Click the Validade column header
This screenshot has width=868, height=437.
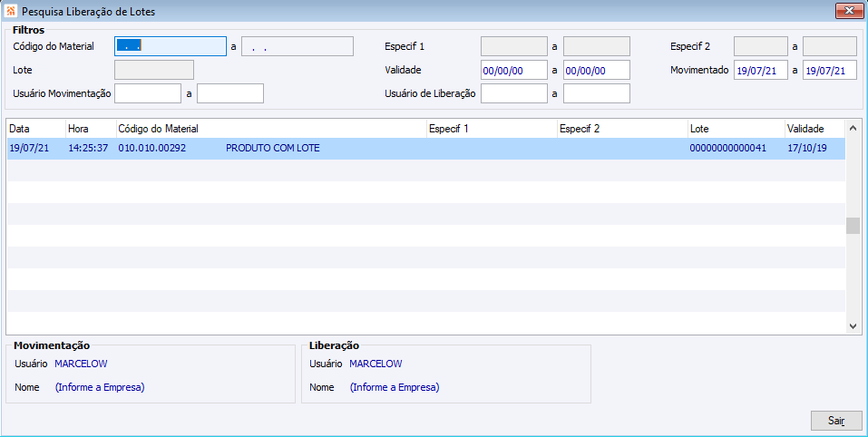814,129
